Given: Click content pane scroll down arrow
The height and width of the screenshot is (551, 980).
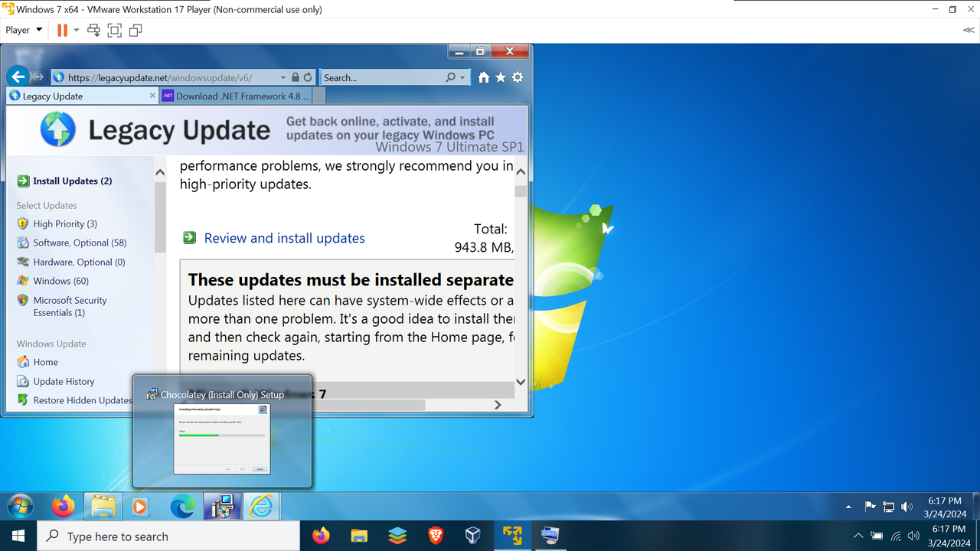Looking at the screenshot, I should coord(521,381).
